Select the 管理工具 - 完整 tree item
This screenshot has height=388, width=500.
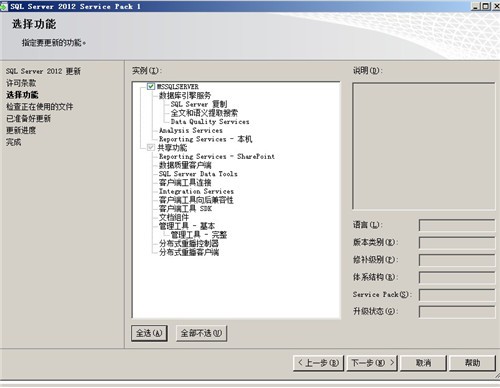point(199,235)
